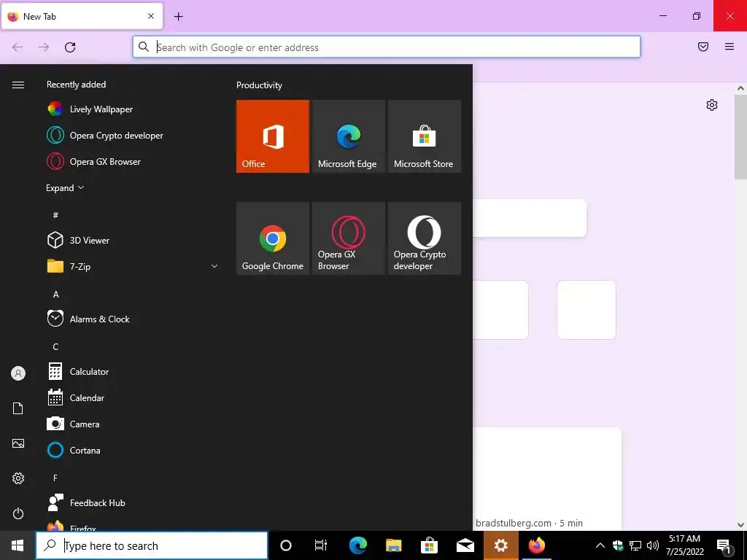Open Cortana circle on taskbar
Viewport: 747px width, 560px height.
pos(286,545)
